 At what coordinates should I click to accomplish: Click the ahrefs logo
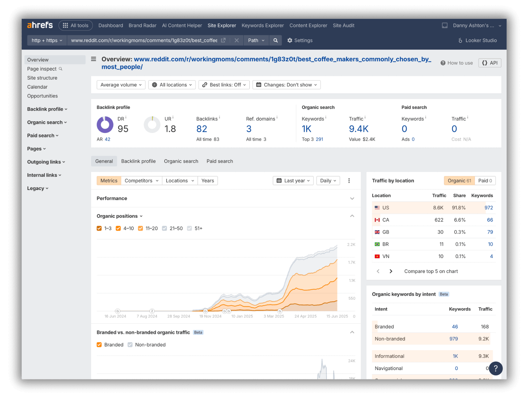40,25
